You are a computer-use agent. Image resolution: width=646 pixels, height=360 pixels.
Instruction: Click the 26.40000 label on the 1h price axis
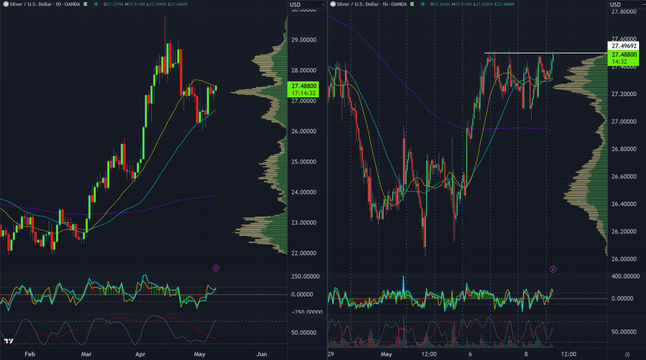click(624, 204)
